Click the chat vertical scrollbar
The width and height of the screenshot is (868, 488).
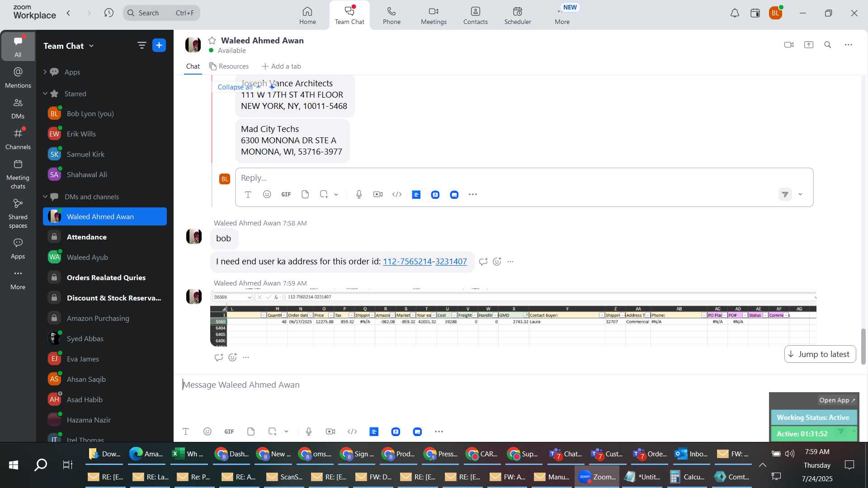863,347
